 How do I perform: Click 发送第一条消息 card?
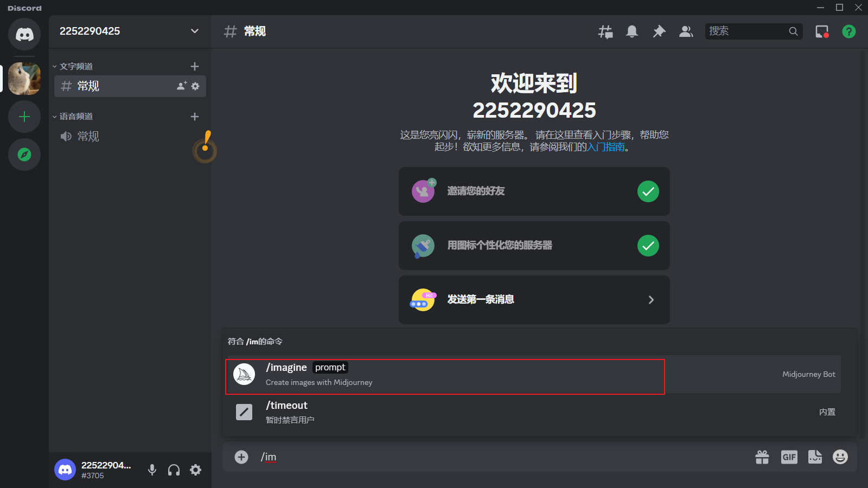pos(534,300)
